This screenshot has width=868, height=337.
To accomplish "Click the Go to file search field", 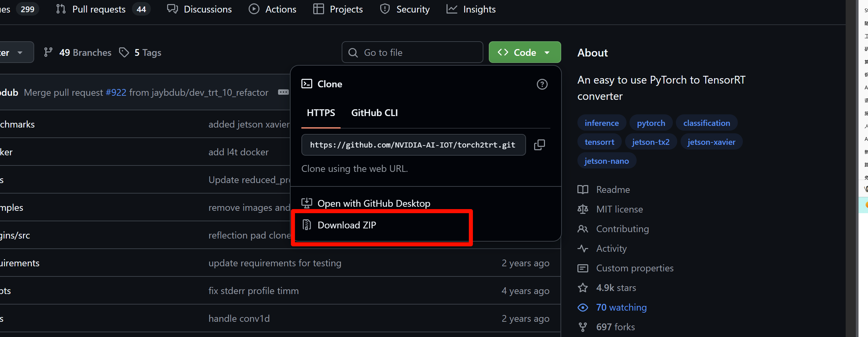I will 412,52.
